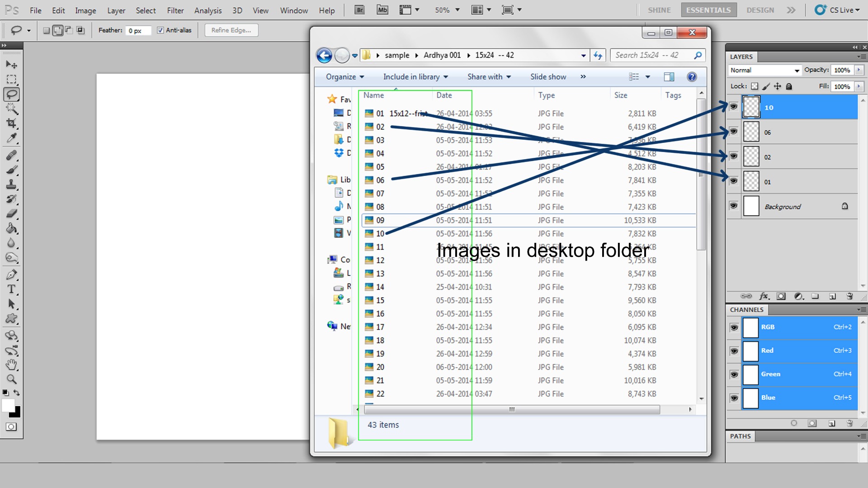
Task: Click the Feather input field
Action: coord(137,31)
